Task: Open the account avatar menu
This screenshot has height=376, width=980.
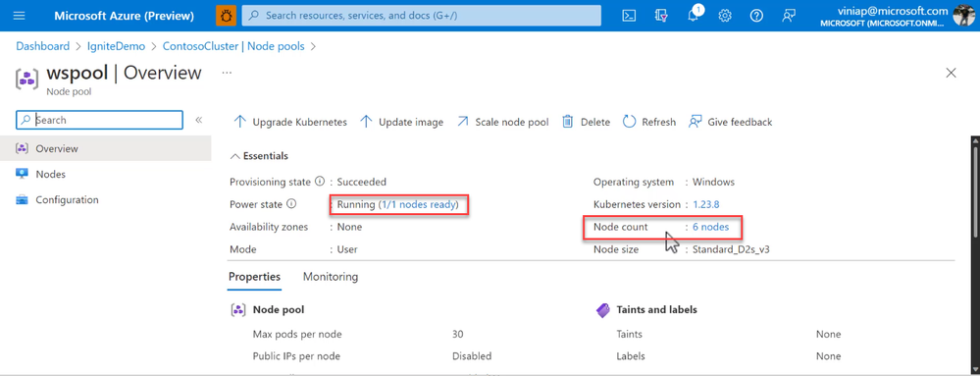Action: click(x=964, y=16)
